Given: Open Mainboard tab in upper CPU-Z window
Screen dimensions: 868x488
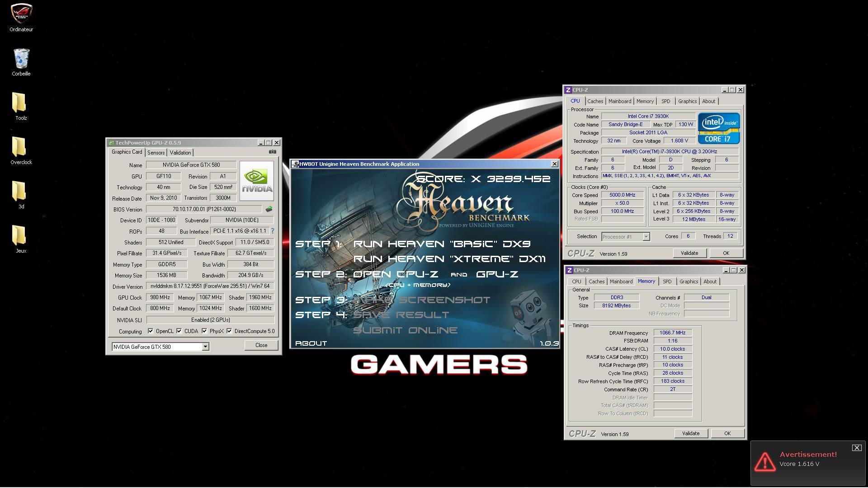Looking at the screenshot, I should [x=619, y=101].
